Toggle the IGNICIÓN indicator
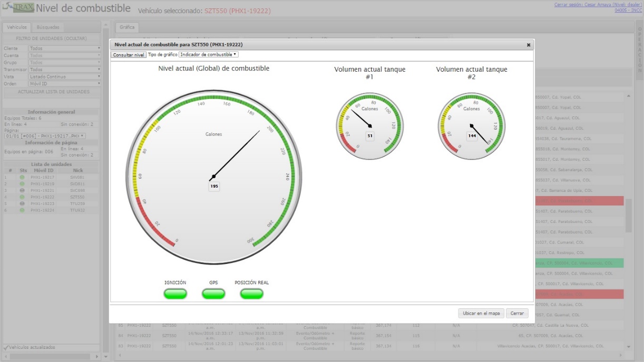The image size is (644, 362). 175,293
